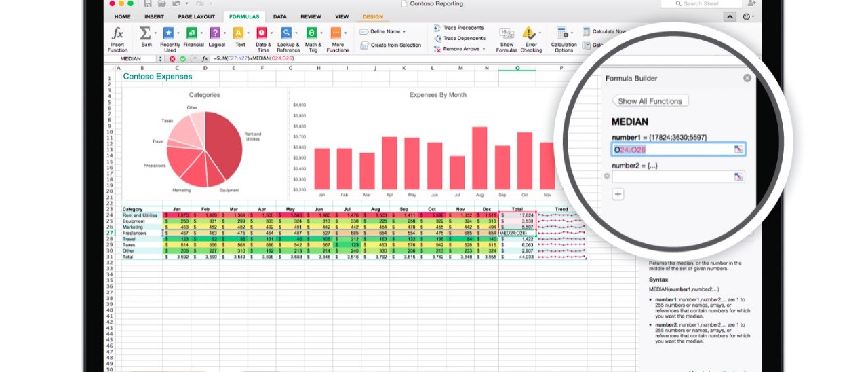Screen dimensions: 868x372
Task: Click the Trace Dependents icon
Action: coord(437,39)
